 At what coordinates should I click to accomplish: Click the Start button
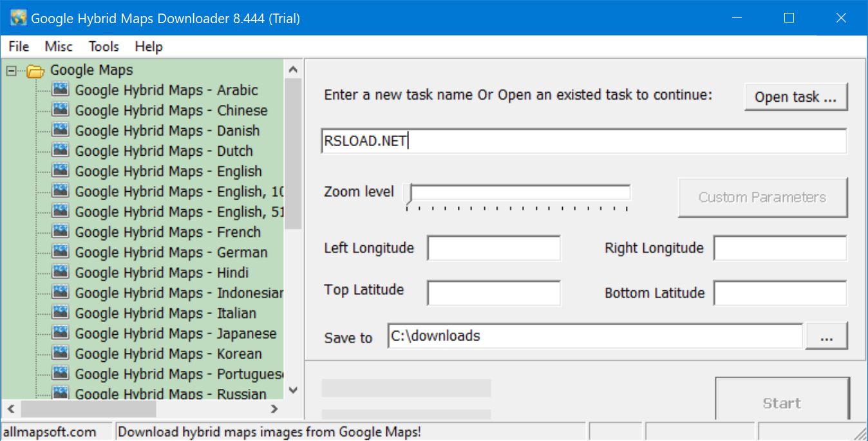[782, 399]
